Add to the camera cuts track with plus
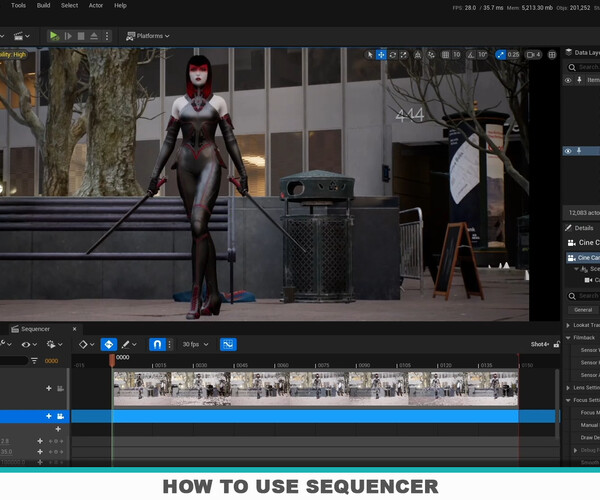600x500 pixels. (49, 389)
